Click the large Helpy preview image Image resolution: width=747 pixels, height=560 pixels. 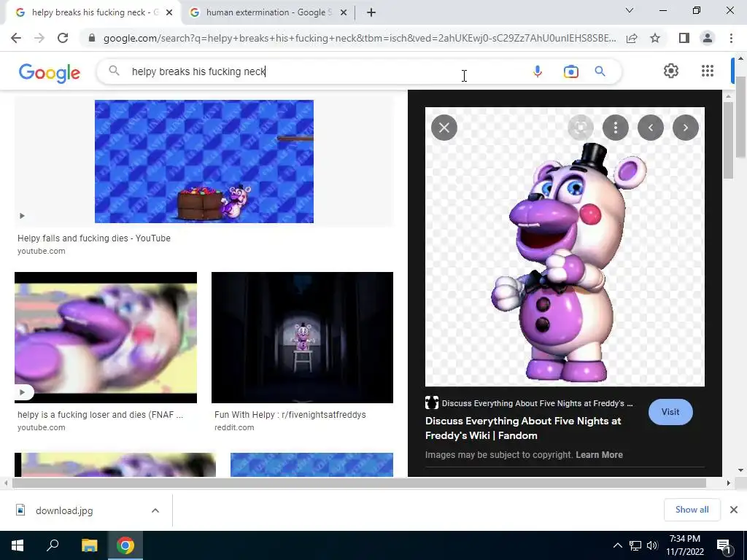coord(565,246)
